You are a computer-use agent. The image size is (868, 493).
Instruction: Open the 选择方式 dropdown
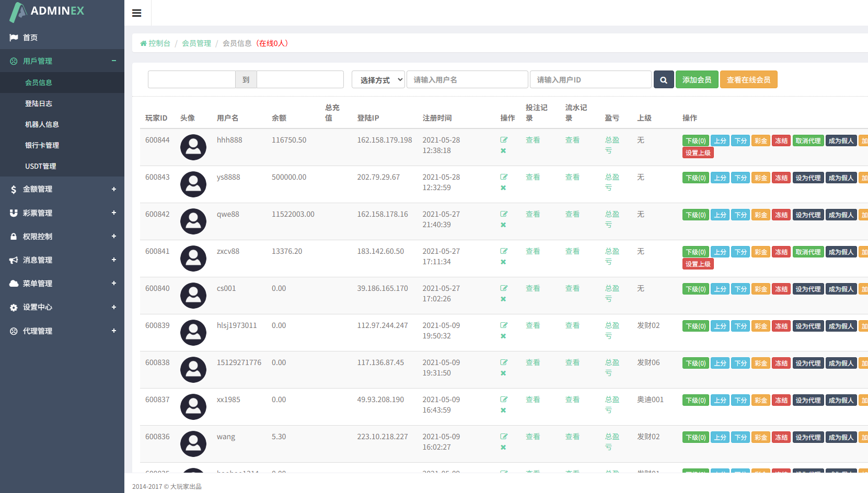[x=378, y=80]
